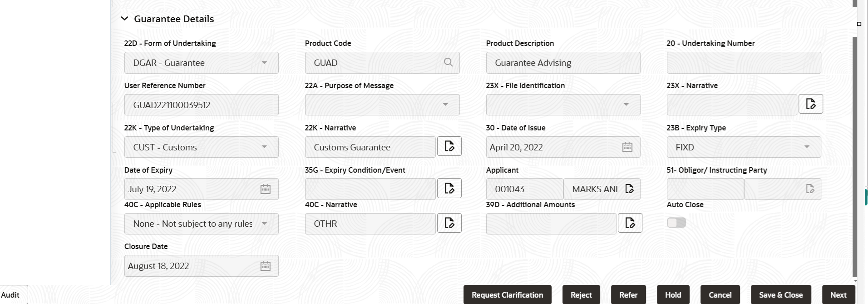Image resolution: width=868 pixels, height=304 pixels.
Task: Click the Applicant details document icon
Action: pos(629,189)
